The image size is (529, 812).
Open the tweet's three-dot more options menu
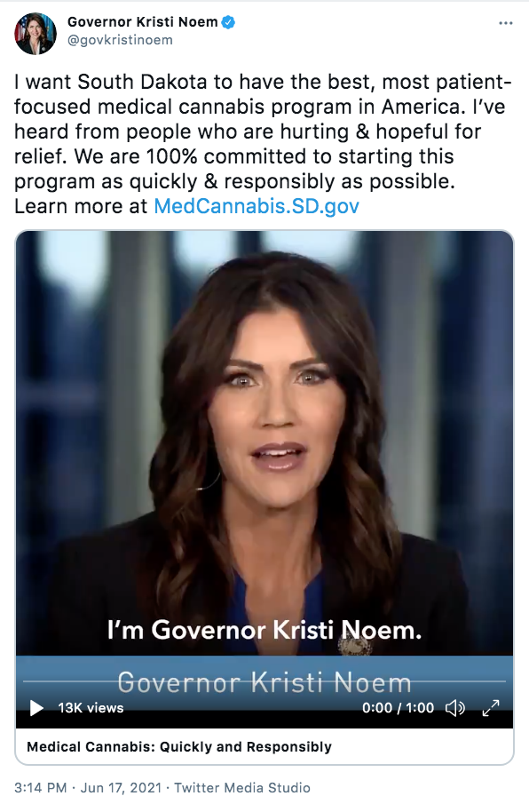(x=506, y=23)
